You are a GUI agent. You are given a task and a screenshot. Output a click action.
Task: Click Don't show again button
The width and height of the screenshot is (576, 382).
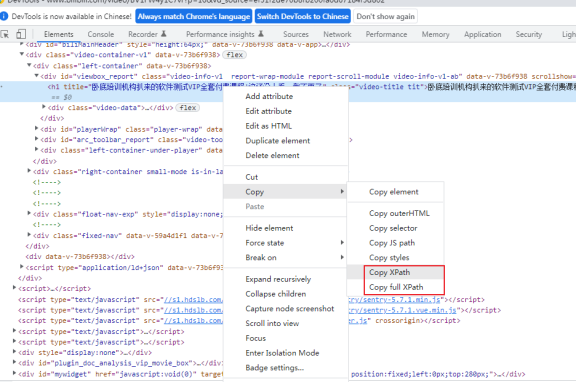(385, 17)
